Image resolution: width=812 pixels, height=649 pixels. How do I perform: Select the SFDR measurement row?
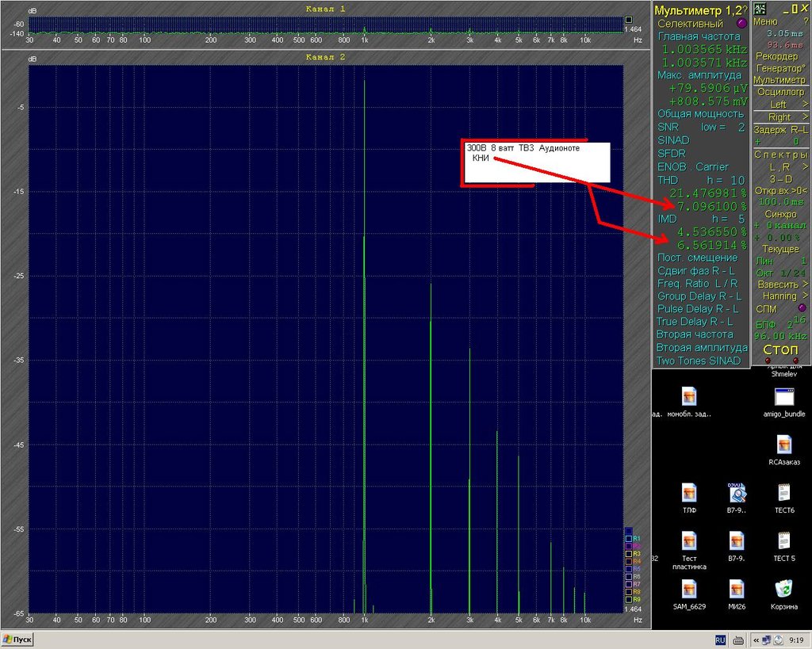[x=672, y=154]
